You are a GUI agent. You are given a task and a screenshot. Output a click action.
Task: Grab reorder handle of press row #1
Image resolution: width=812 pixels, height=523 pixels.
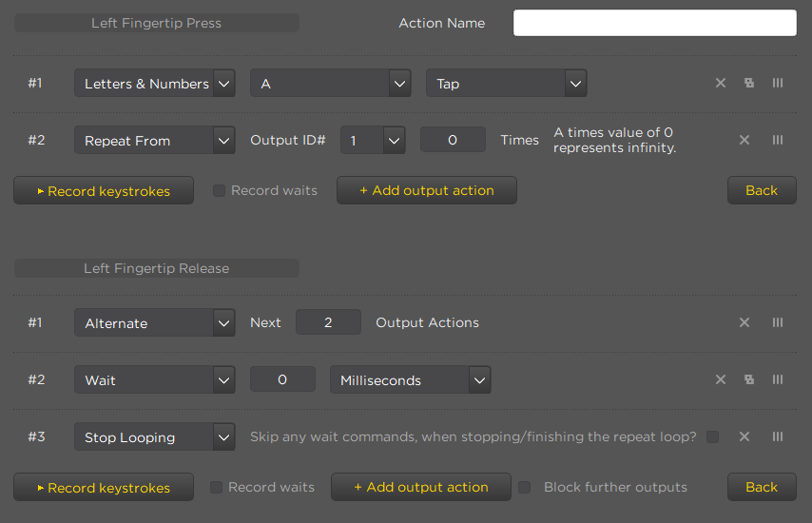pos(778,83)
